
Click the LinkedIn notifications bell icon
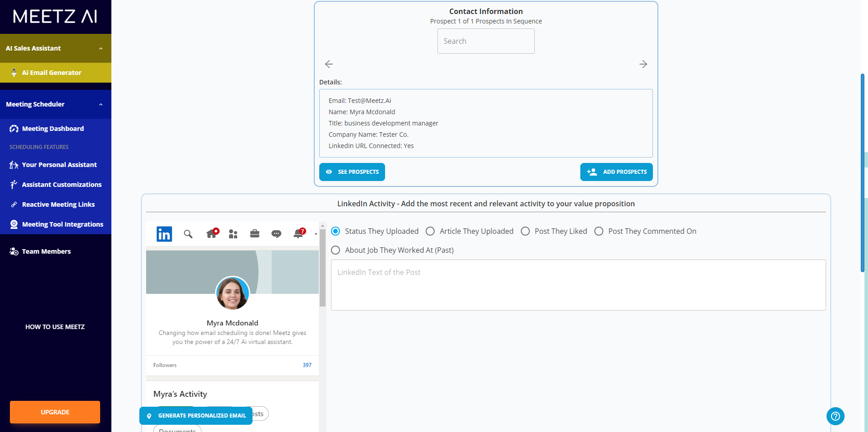pos(299,234)
